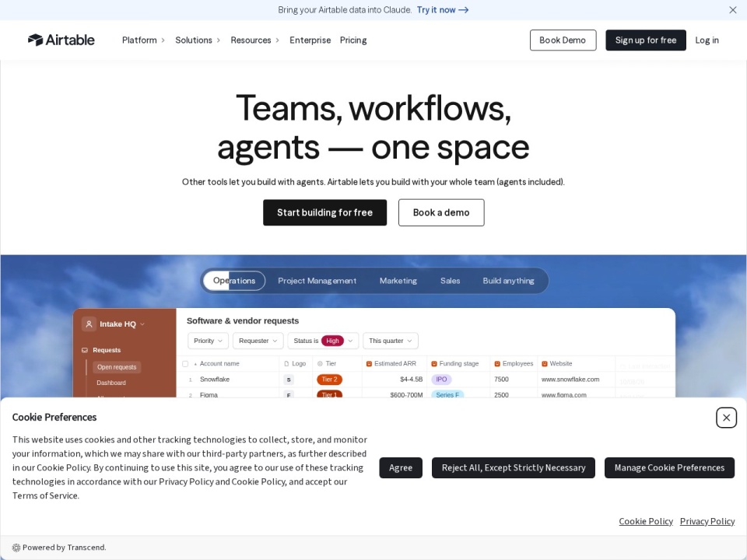The height and width of the screenshot is (560, 747).
Task: Click the Tier 2 tag for Snowflake
Action: coord(329,380)
